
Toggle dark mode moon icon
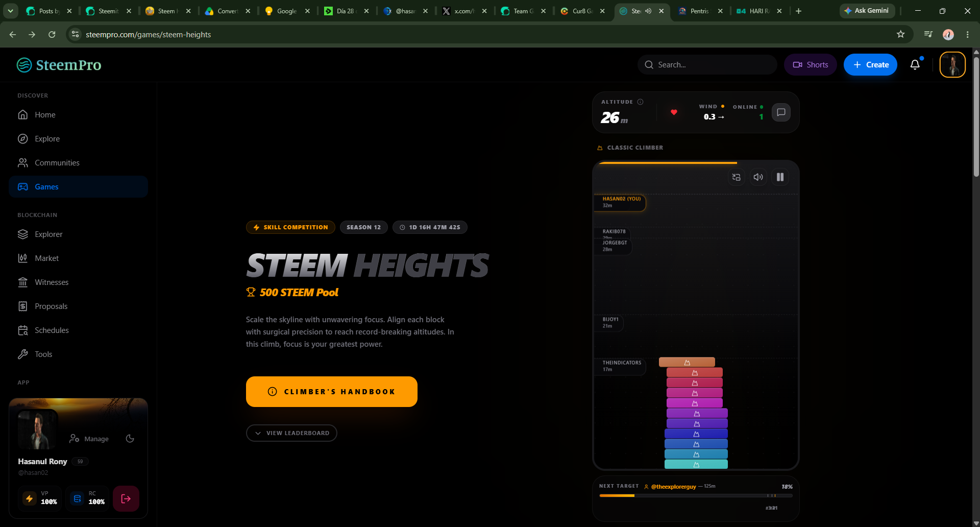point(130,439)
